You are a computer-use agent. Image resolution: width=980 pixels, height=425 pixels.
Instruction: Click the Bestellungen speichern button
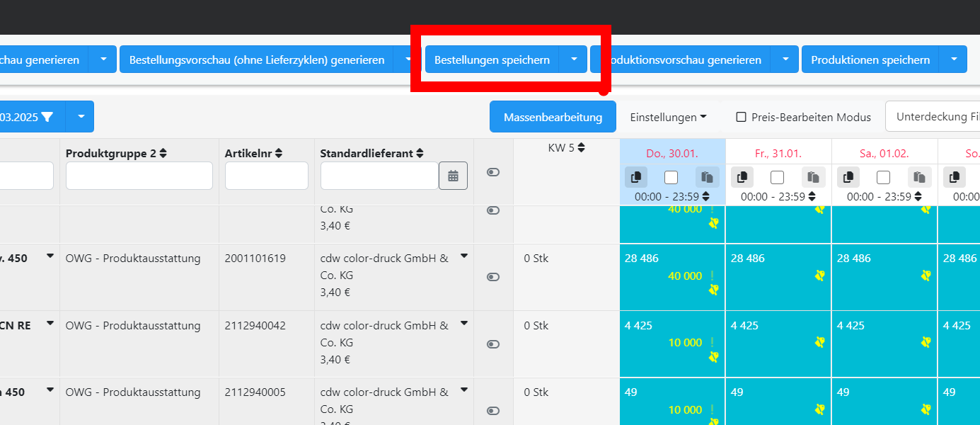click(492, 59)
